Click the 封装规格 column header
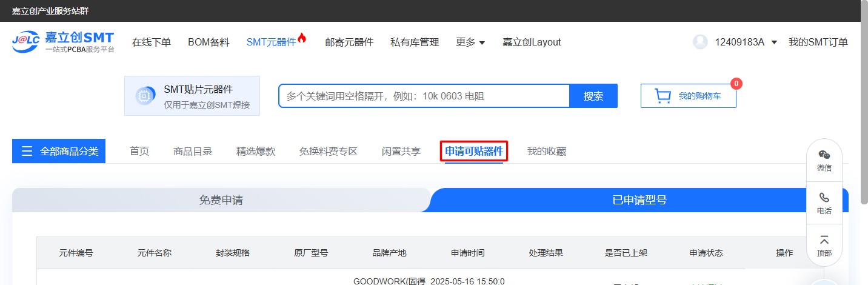This screenshot has width=868, height=285. [233, 253]
